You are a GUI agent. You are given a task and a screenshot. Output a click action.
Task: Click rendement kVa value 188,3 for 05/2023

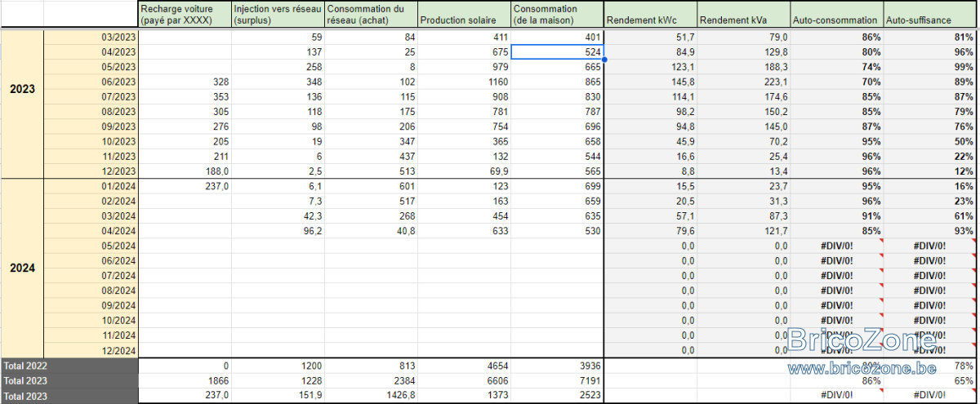pos(744,67)
